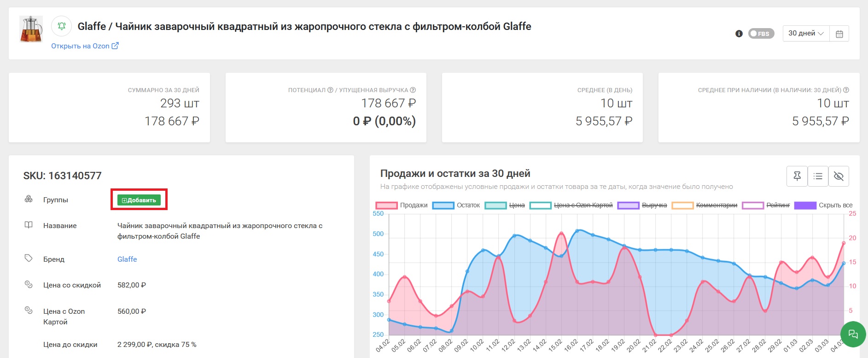Click the help icon next to Потенциал

tap(330, 90)
